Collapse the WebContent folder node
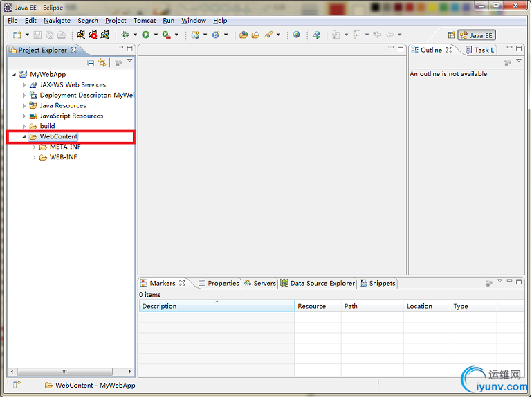This screenshot has height=398, width=532. (x=24, y=137)
